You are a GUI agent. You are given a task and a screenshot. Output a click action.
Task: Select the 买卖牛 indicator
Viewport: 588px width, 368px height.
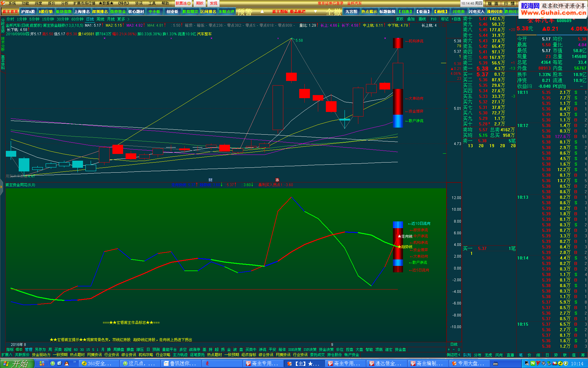[x=251, y=350]
